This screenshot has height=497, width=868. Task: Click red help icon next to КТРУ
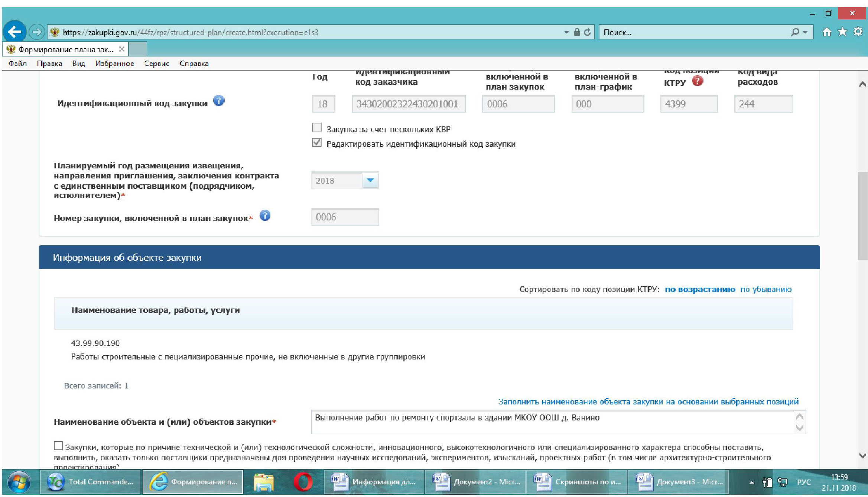pyautogui.click(x=698, y=81)
